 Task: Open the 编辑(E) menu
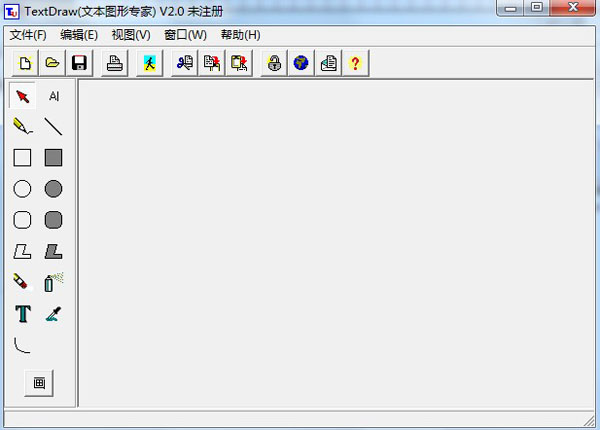(79, 35)
